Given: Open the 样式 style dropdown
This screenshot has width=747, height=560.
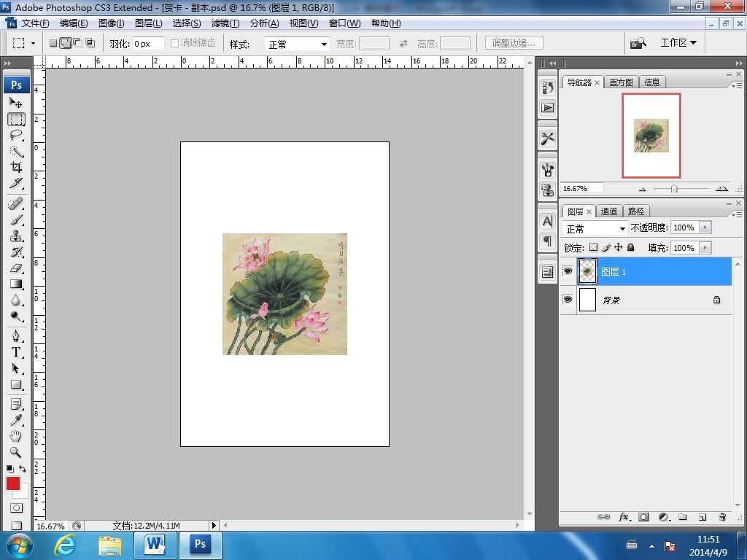Looking at the screenshot, I should (x=297, y=44).
